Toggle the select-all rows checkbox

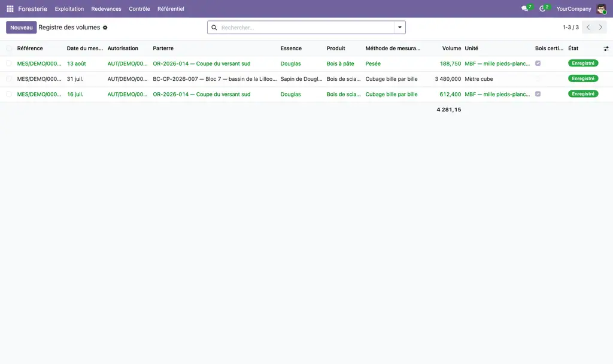tap(8, 48)
